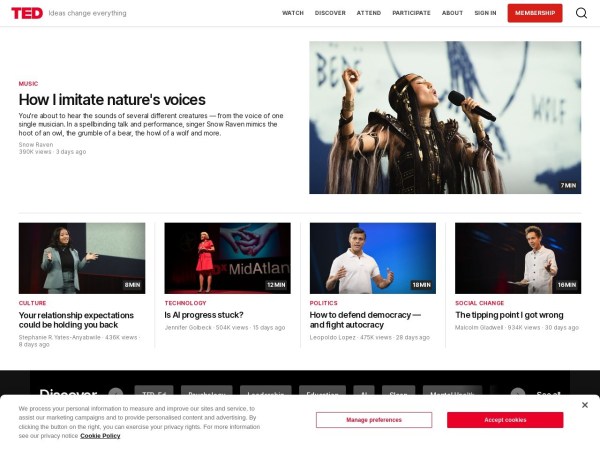Image resolution: width=600 pixels, height=450 pixels.
Task: Select the "Is AI progress stuck?" video thumbnail
Action: pyautogui.click(x=227, y=257)
